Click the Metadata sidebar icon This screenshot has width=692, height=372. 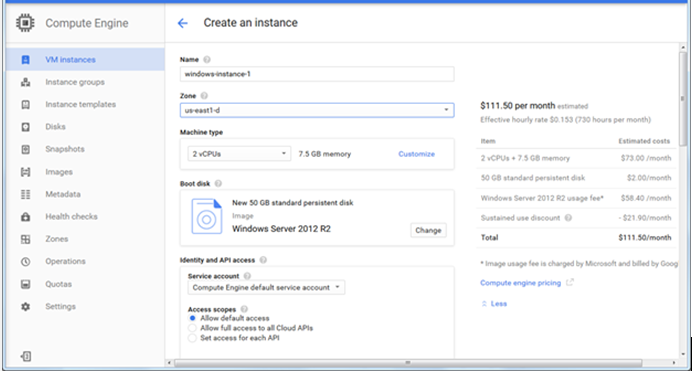[x=26, y=194]
